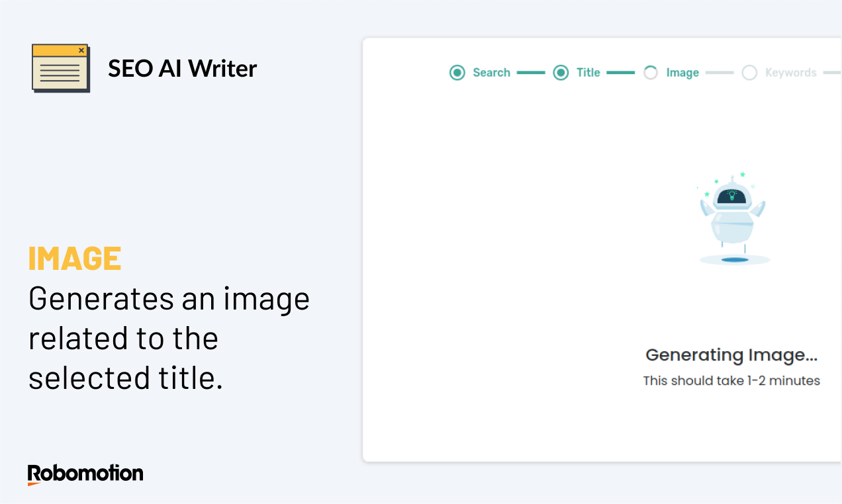This screenshot has height=504, width=842.
Task: Click the Generating Image... status text
Action: [731, 355]
